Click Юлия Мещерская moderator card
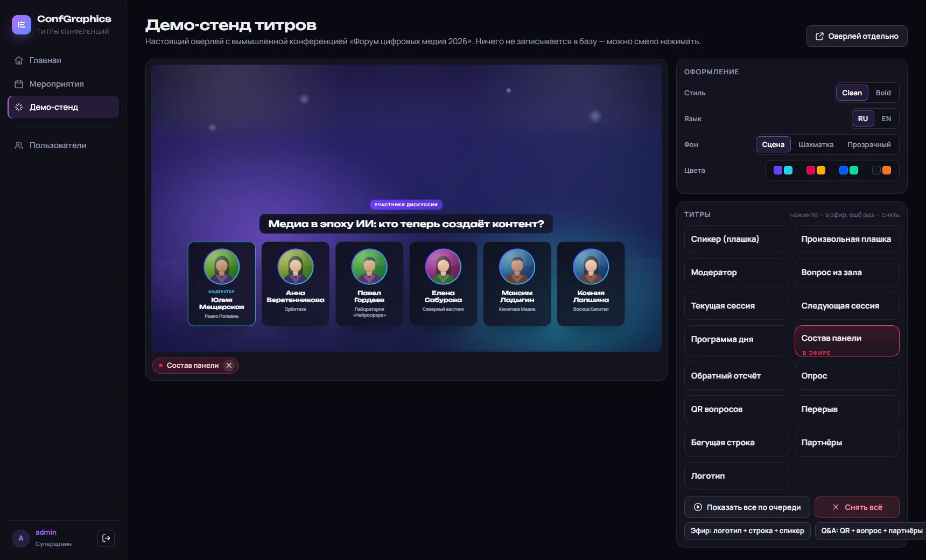926x560 pixels. (x=222, y=284)
